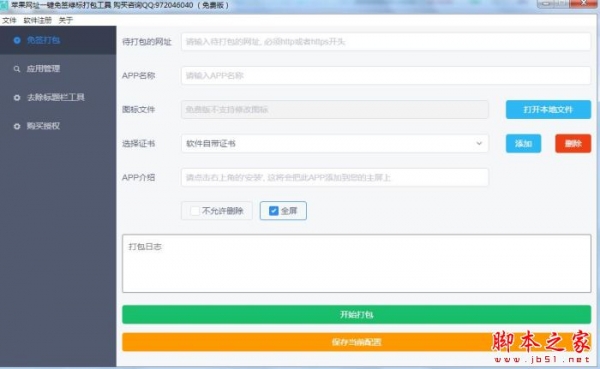Open the 去除标题栏工具 sidebar tab
The image size is (600, 369).
(58, 98)
